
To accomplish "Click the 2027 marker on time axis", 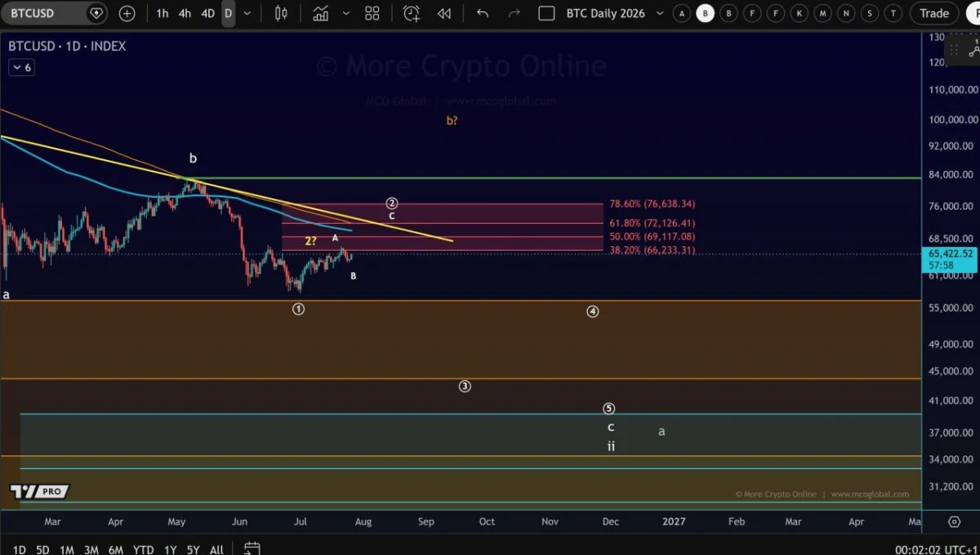I will coord(674,521).
